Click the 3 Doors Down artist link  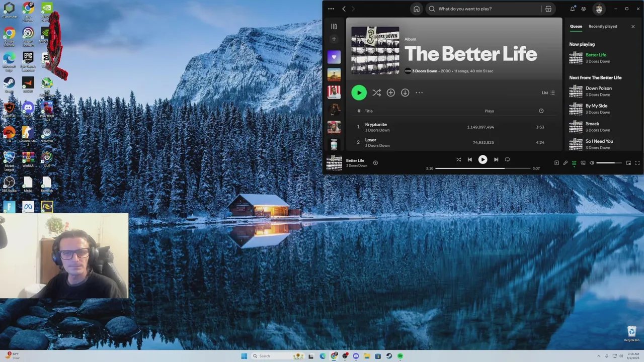(x=425, y=71)
